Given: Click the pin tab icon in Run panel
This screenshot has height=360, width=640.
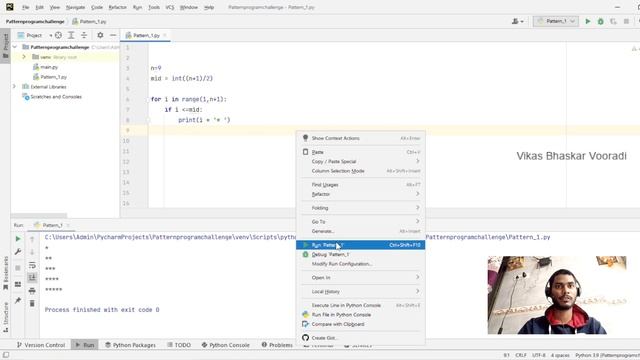Looking at the screenshot, I should click(x=18, y=300).
